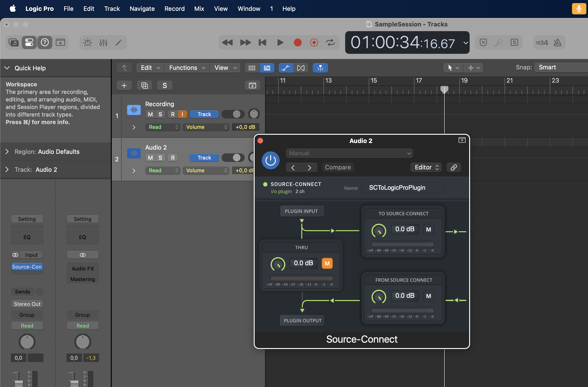This screenshot has width=588, height=387.
Task: Click the Stereo Out output button
Action: pos(27,304)
